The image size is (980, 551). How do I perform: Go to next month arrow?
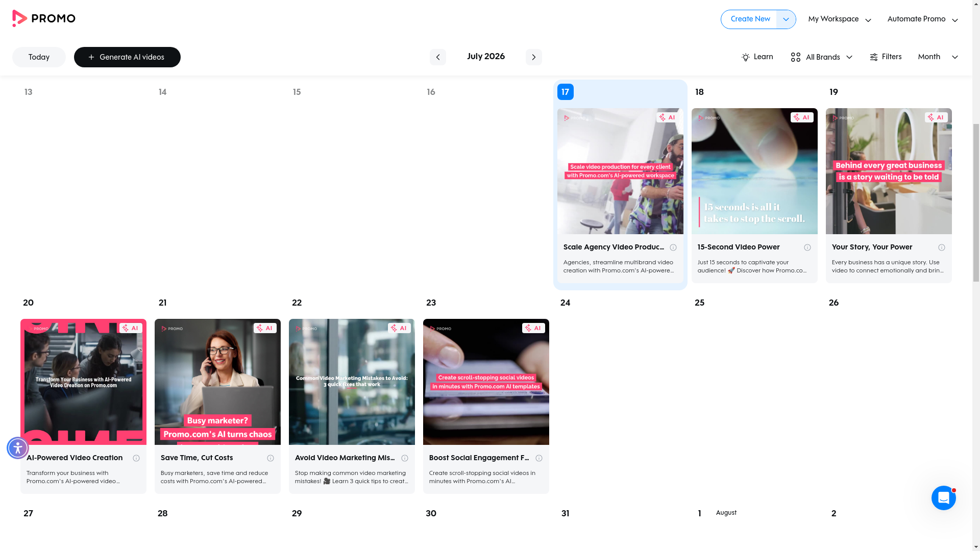point(533,57)
